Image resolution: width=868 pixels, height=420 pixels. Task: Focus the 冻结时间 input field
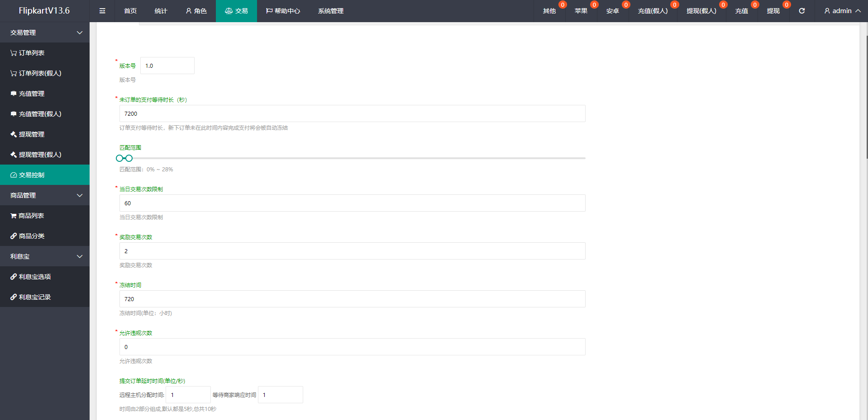coord(353,299)
